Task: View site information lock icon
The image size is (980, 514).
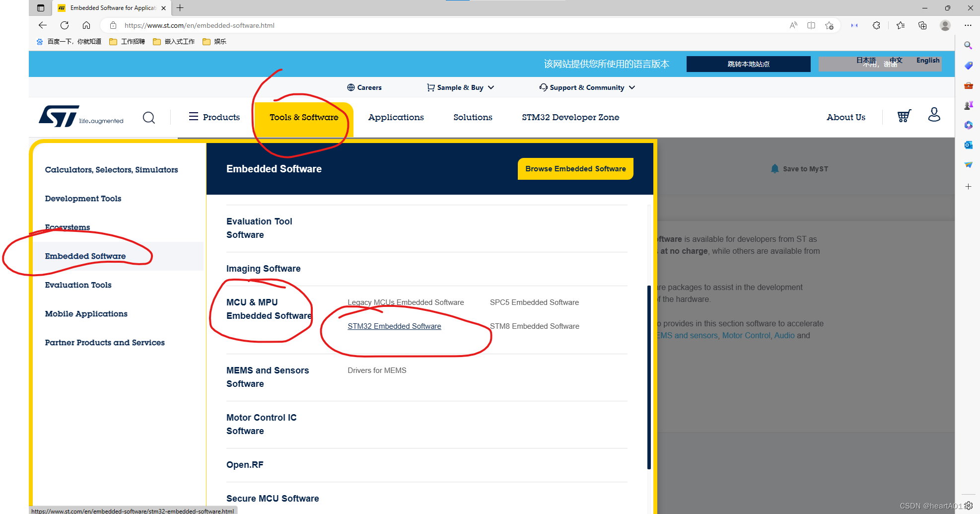Action: pyautogui.click(x=113, y=25)
